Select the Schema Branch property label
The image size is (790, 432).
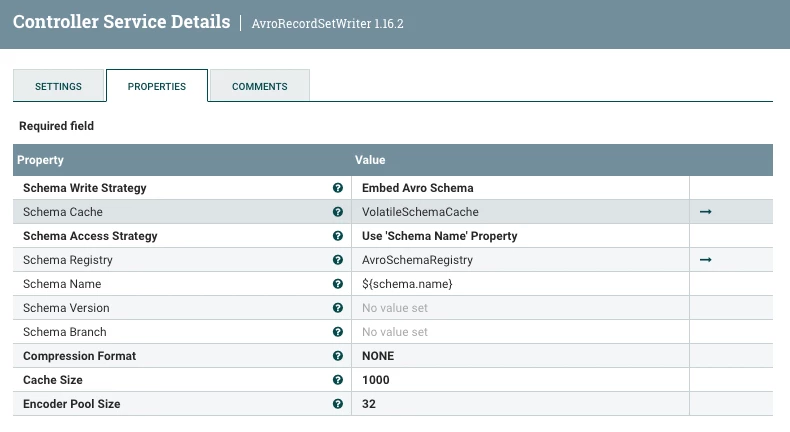65,332
